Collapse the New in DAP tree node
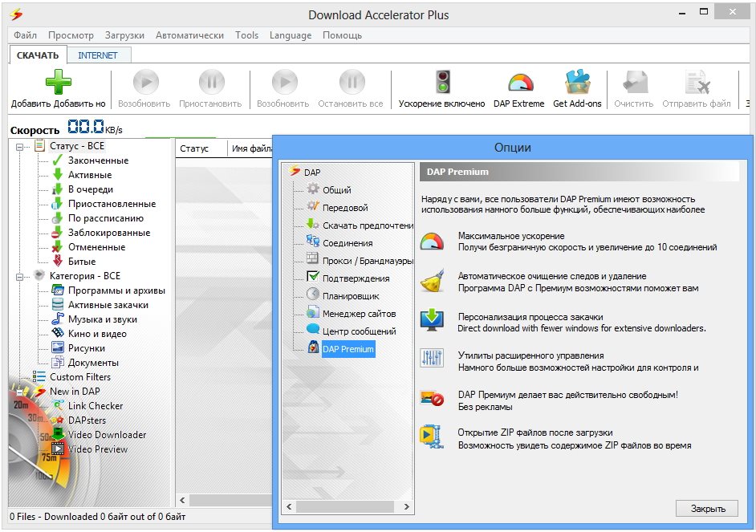The height and width of the screenshot is (532, 756). (19, 392)
